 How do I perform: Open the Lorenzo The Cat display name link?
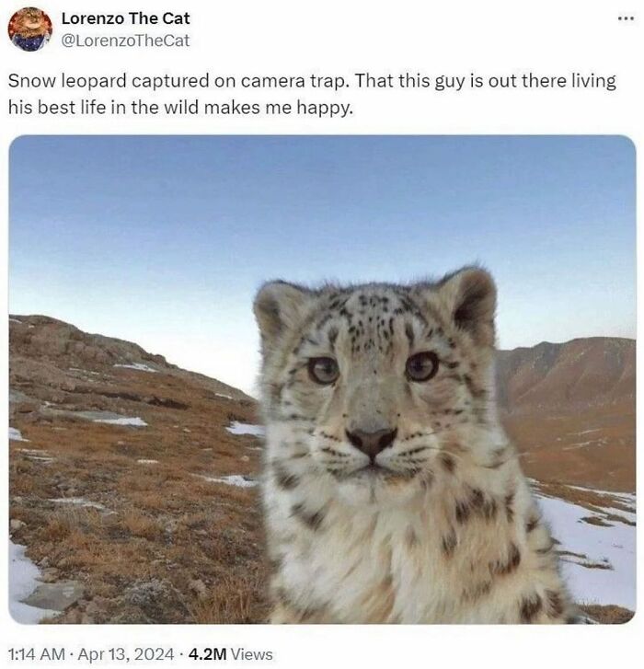[125, 18]
